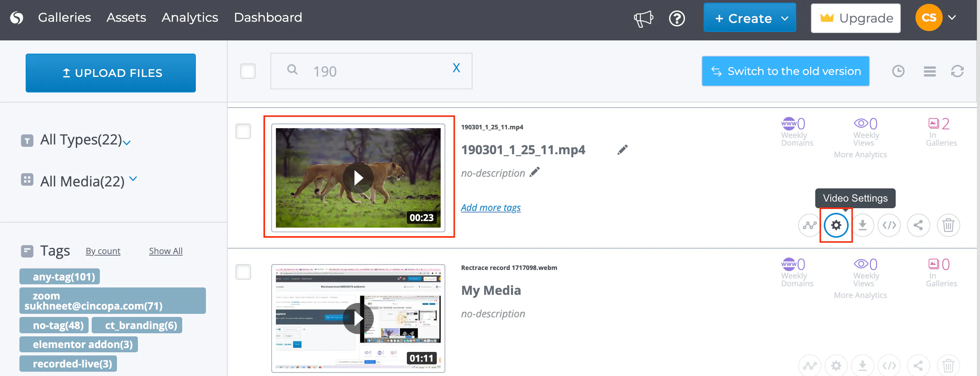This screenshot has width=980, height=376.
Task: Open the Dashboard menu
Action: click(268, 17)
